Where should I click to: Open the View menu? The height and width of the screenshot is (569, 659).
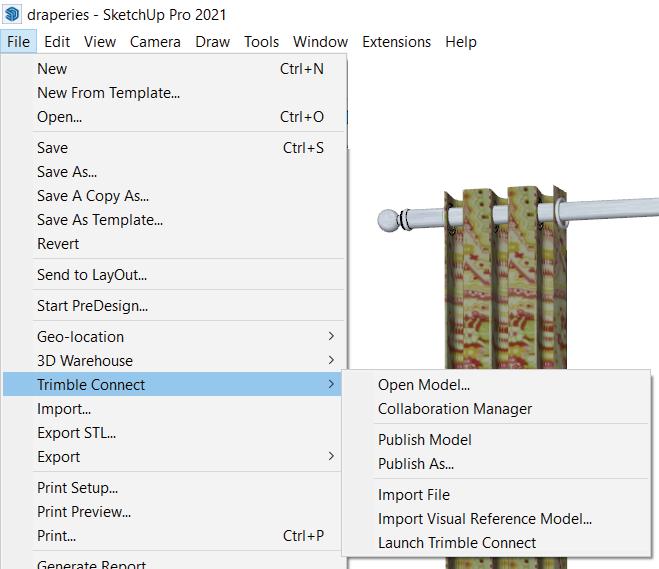(100, 42)
